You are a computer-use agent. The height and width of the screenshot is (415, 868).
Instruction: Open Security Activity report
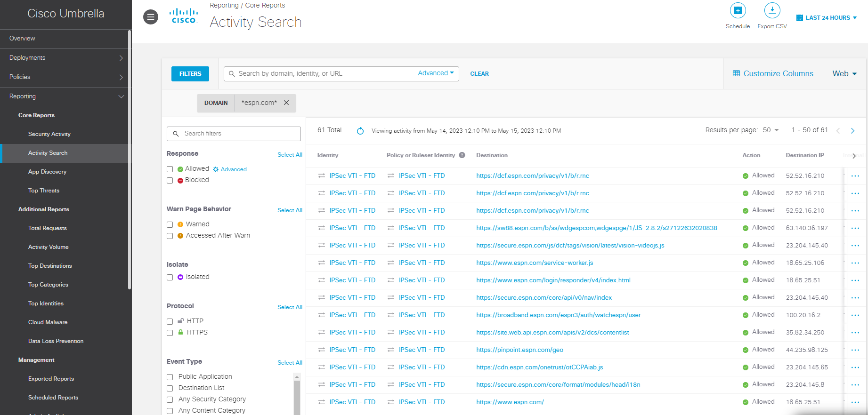pos(49,134)
